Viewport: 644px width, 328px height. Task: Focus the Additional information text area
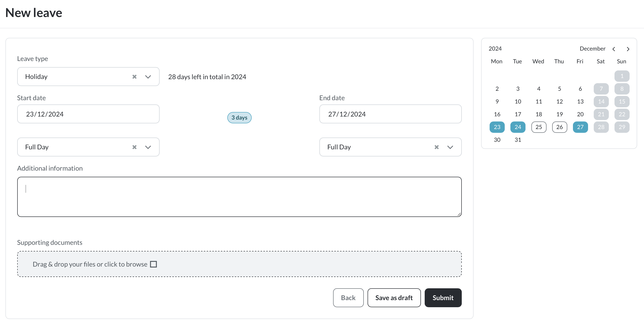coord(239,197)
